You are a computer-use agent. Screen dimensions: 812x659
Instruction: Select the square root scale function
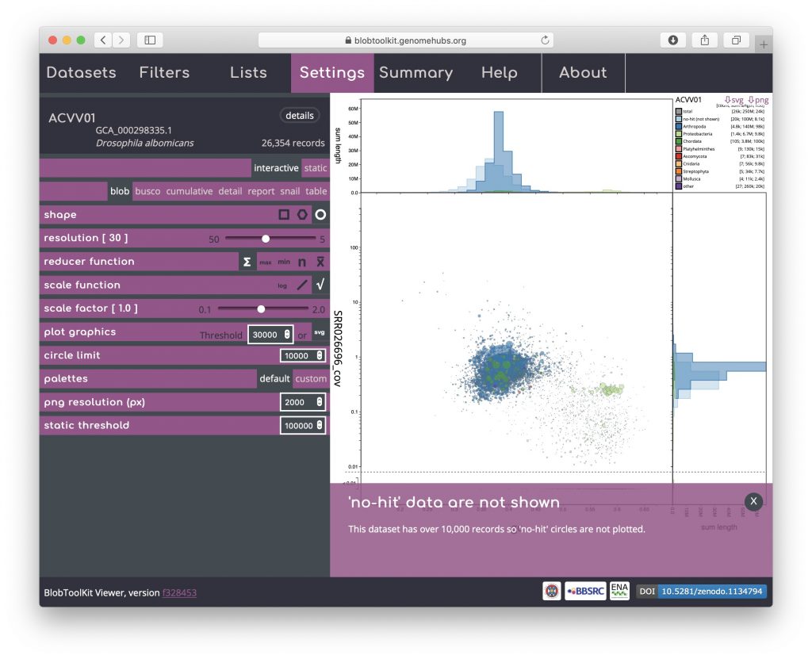click(x=320, y=285)
